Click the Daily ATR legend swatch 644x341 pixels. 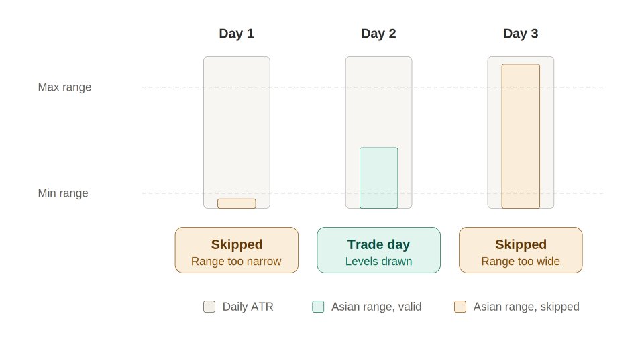[209, 307]
